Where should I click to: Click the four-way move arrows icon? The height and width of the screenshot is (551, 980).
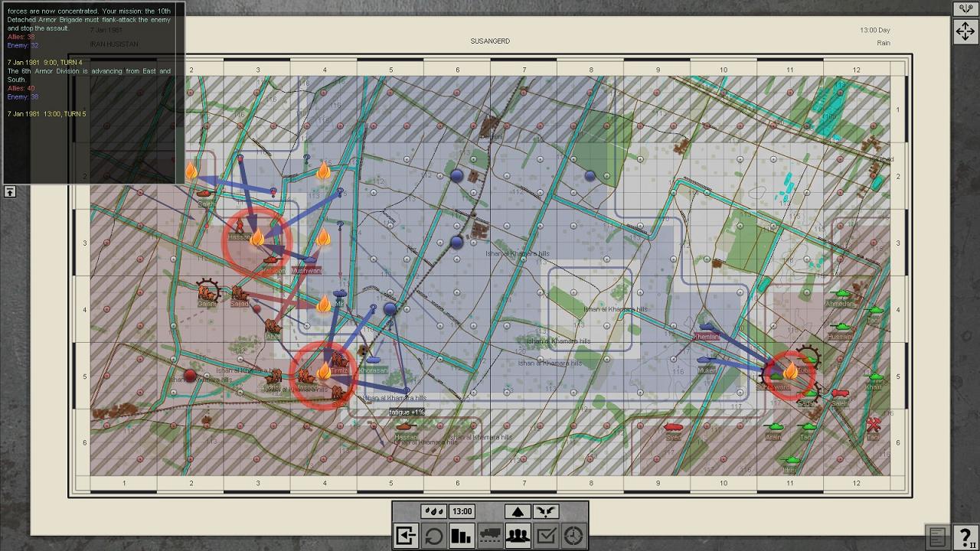[965, 31]
